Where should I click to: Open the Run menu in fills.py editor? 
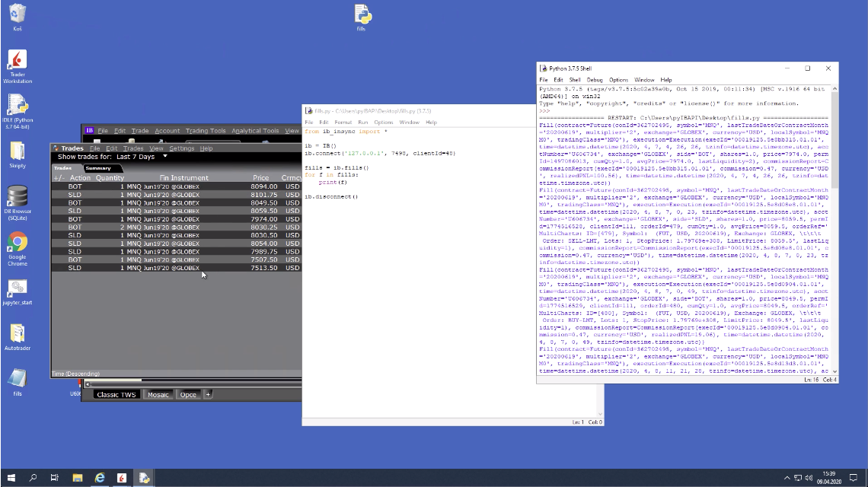tap(363, 122)
